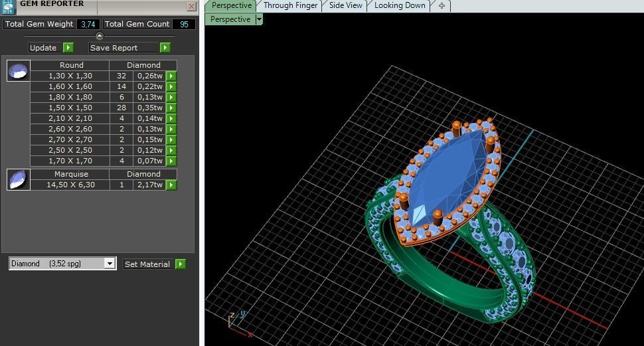Select the 2,70 X 2,70 size cell
644x346 pixels.
[70, 139]
